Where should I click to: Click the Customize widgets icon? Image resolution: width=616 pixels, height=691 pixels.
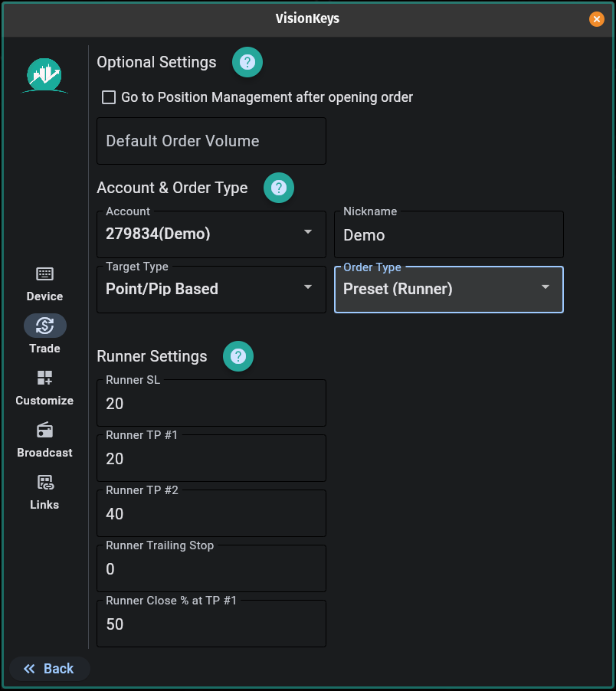(x=44, y=378)
